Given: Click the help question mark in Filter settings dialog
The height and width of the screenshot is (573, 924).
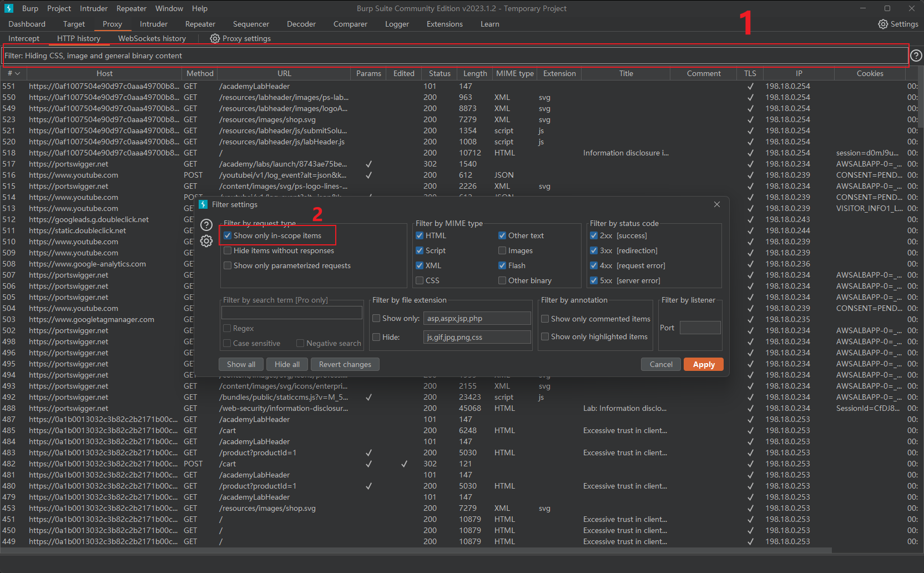Looking at the screenshot, I should coord(206,225).
